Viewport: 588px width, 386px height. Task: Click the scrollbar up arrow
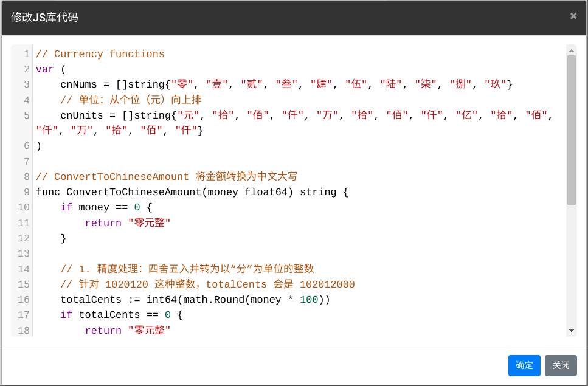(571, 50)
